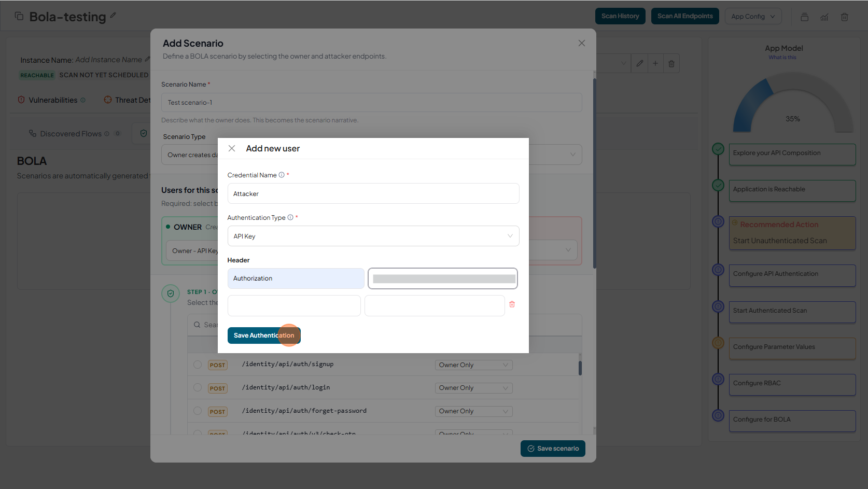868x489 pixels.
Task: Click the trash icon beside empty header row
Action: click(x=512, y=304)
